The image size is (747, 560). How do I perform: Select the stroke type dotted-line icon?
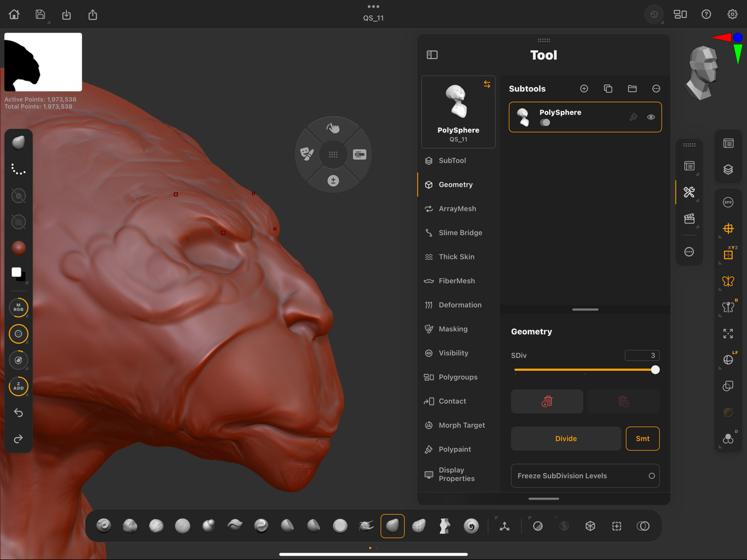[18, 169]
